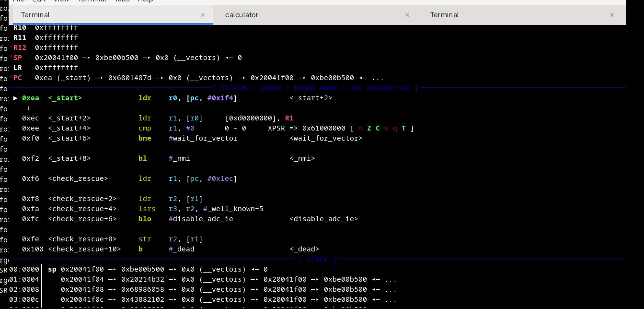
Task: Click the DISASM section header
Action: [316, 88]
